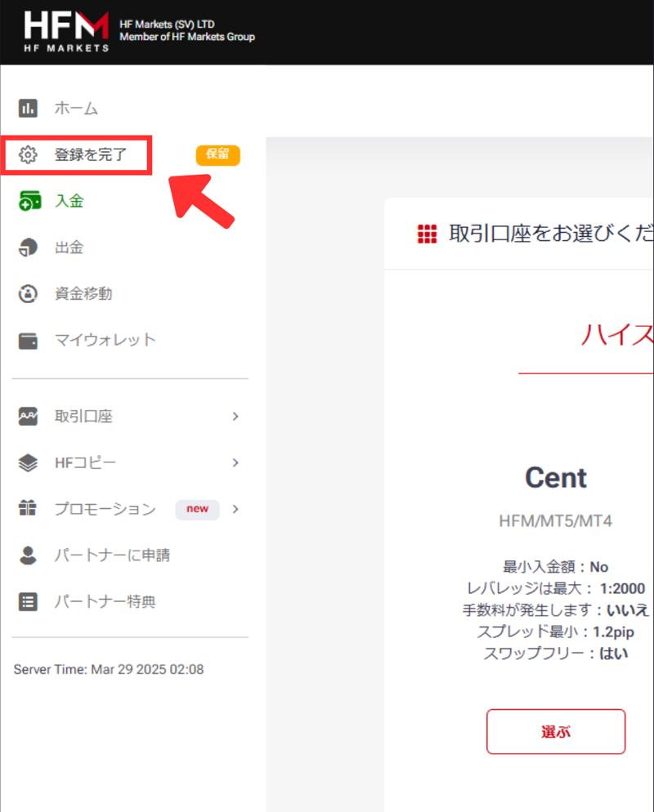
Task: Click the wallet icon for マイウォレット
Action: [x=28, y=340]
